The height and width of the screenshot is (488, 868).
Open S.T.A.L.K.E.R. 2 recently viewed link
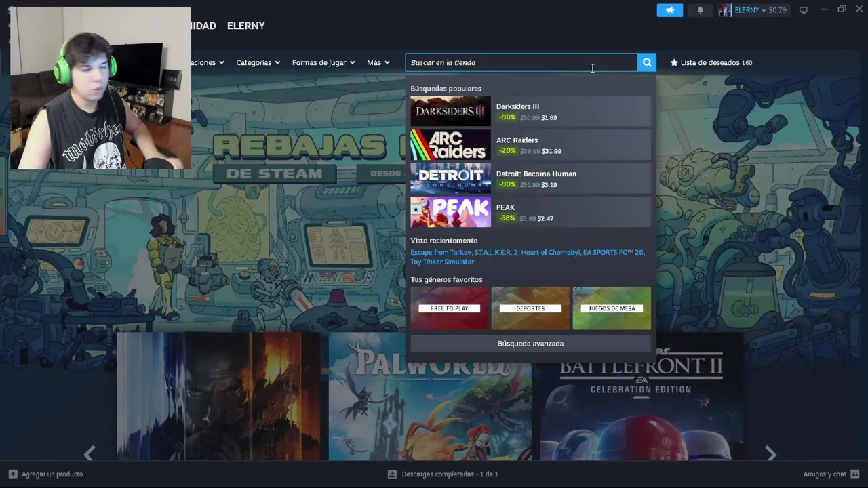(528, 252)
